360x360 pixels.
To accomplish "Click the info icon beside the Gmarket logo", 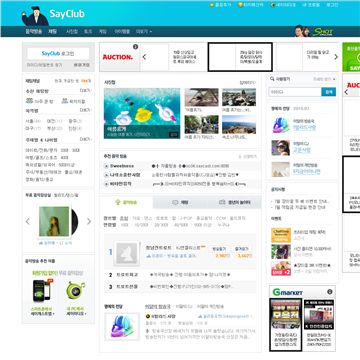I will point(330,292).
